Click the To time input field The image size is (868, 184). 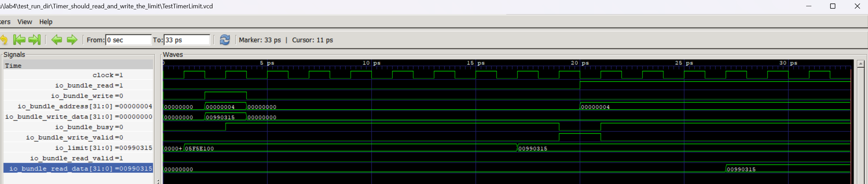(x=187, y=40)
